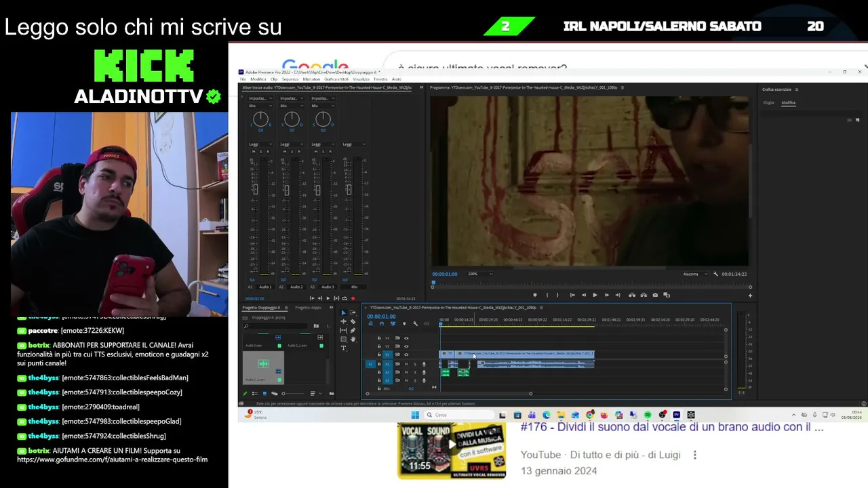The height and width of the screenshot is (488, 868).
Task: Switch to Sfoglia tab in Grafica essenziale
Action: coord(768,102)
